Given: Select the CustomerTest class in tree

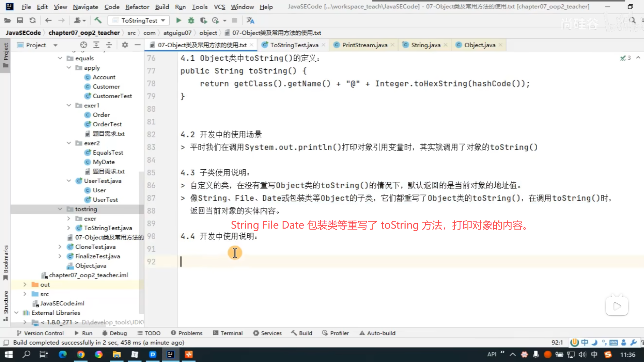Looking at the screenshot, I should [112, 96].
